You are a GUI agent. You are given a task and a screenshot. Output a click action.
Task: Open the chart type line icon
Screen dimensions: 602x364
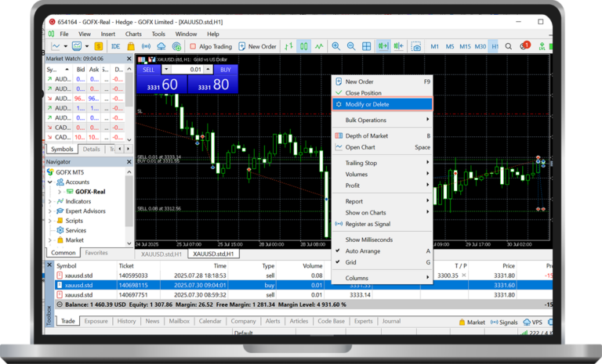coord(56,46)
